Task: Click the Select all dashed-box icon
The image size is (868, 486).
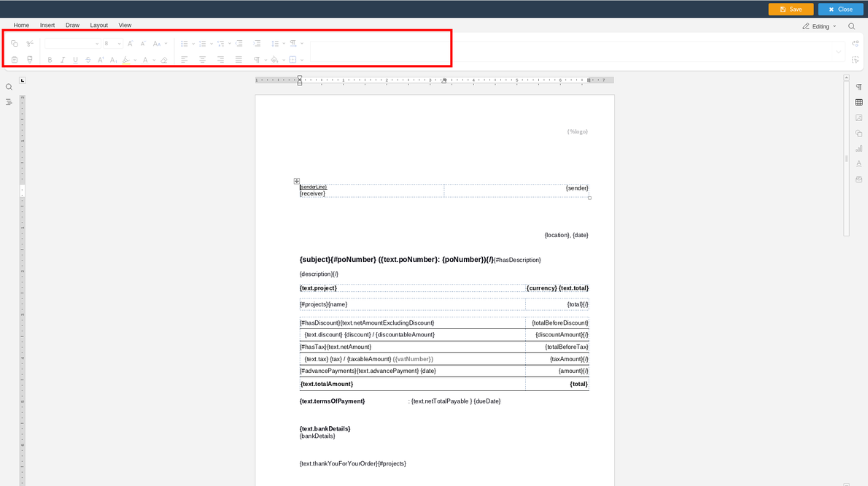Action: [856, 60]
